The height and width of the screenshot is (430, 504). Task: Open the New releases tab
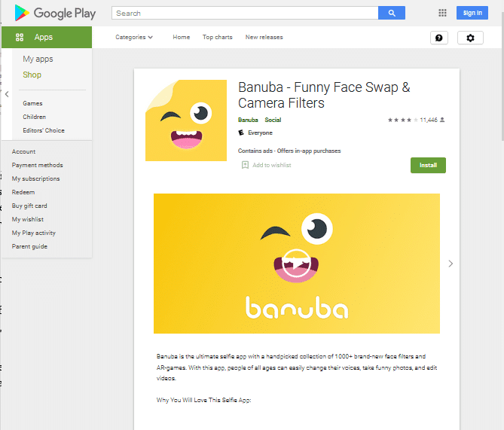pos(264,38)
